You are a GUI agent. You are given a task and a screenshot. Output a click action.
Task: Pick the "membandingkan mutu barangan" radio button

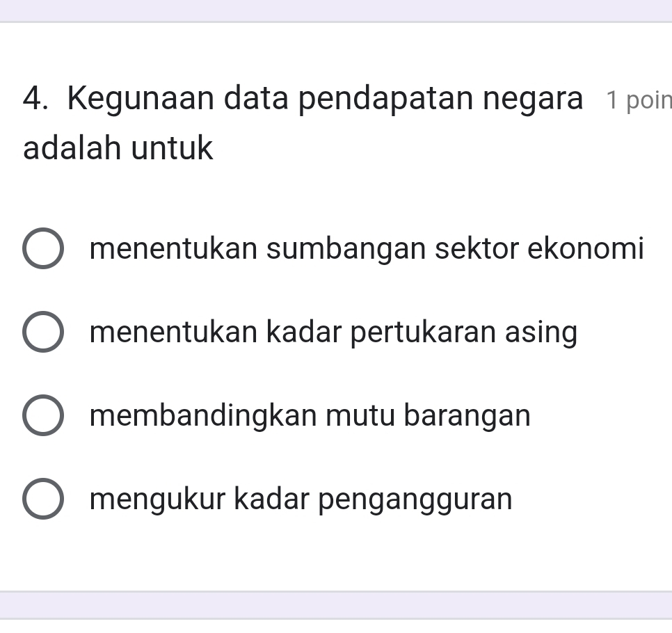43,416
